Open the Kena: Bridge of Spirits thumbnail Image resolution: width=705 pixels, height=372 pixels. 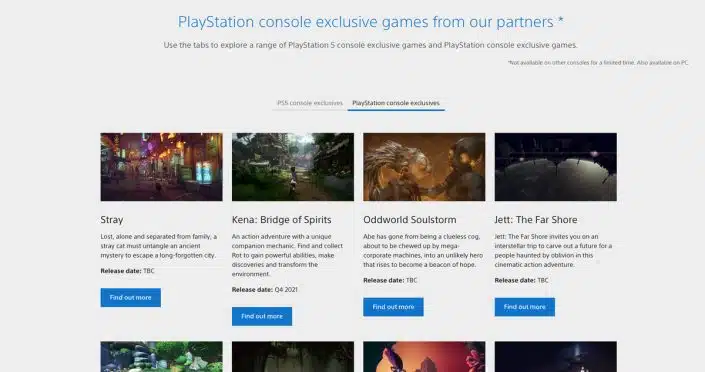[x=293, y=167]
